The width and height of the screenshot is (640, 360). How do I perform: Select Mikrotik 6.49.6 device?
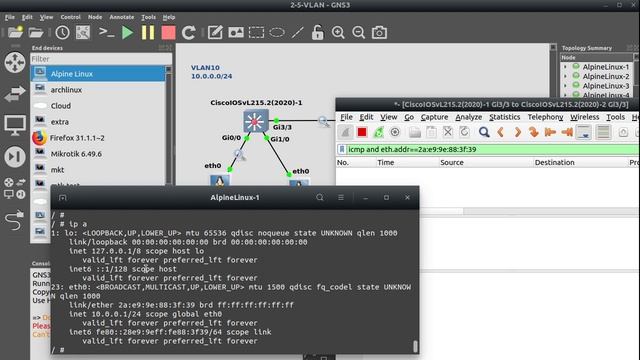coord(98,154)
